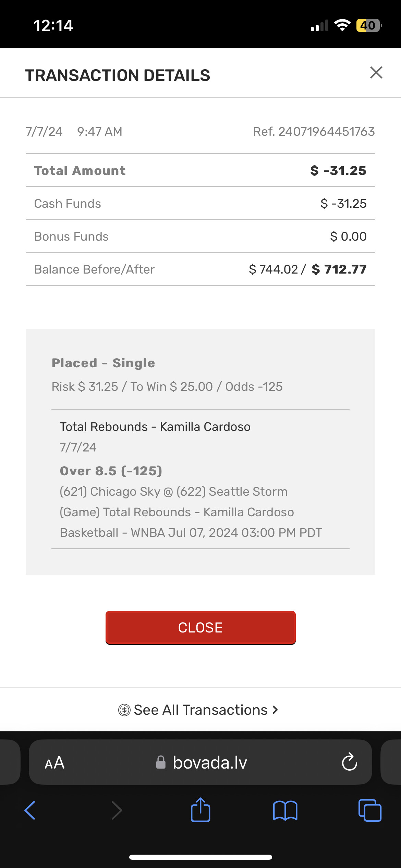The height and width of the screenshot is (868, 401).
Task: Tap the Balance Before/After row
Action: [200, 269]
